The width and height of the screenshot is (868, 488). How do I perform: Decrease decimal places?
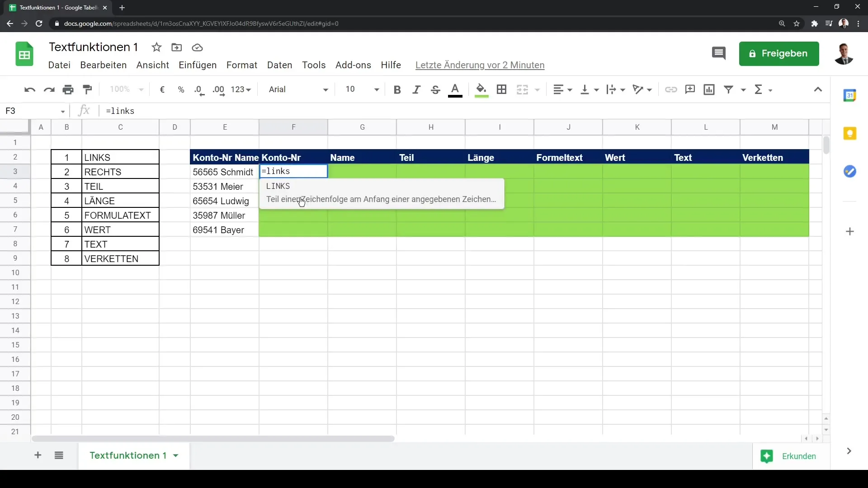coord(199,89)
